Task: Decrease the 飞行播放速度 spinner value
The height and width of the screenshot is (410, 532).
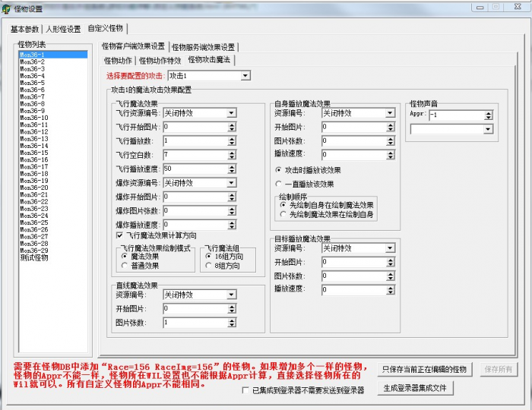Action: (232, 171)
